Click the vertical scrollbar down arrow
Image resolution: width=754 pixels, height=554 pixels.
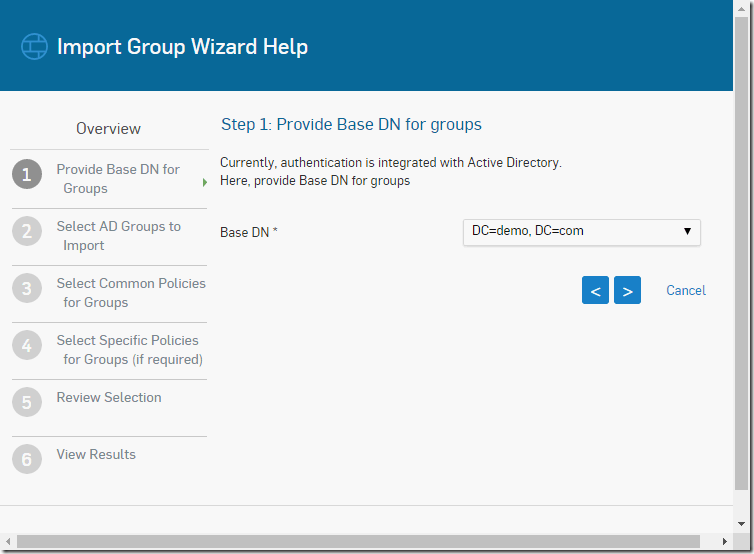coord(741,524)
